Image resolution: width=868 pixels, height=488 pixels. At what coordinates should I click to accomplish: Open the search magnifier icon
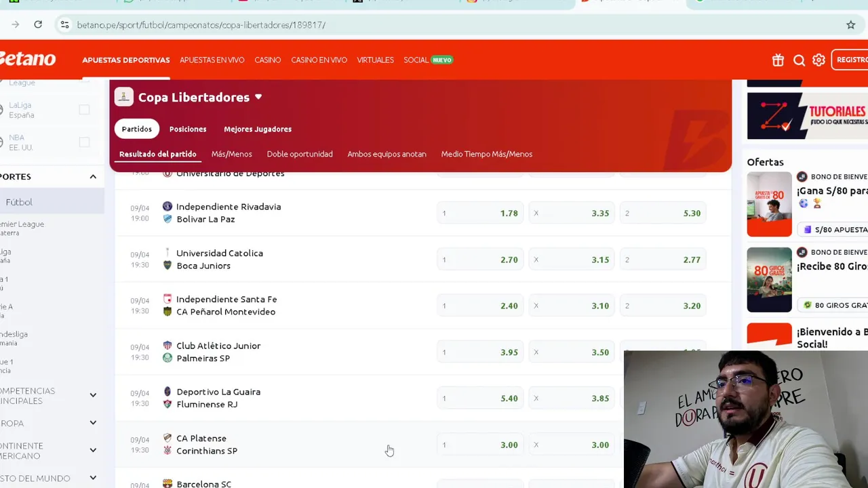pos(799,60)
